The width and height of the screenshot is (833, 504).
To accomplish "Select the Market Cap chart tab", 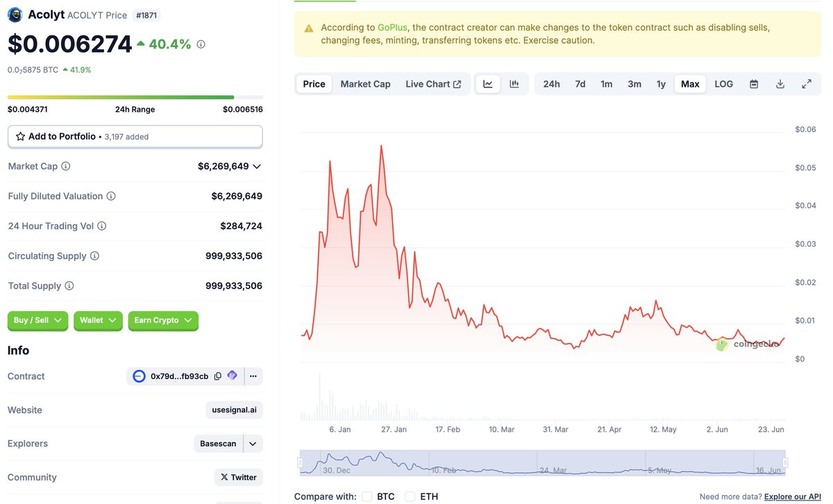I will [x=365, y=84].
